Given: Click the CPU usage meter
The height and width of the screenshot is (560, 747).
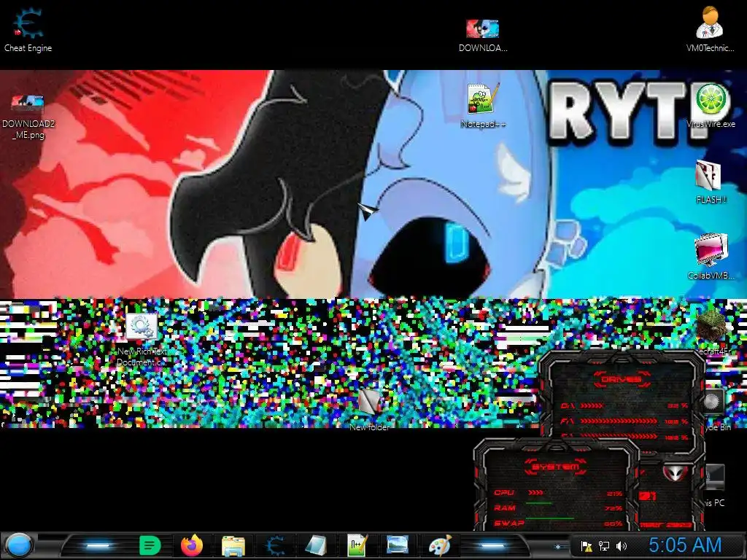Looking at the screenshot, I should point(536,493).
